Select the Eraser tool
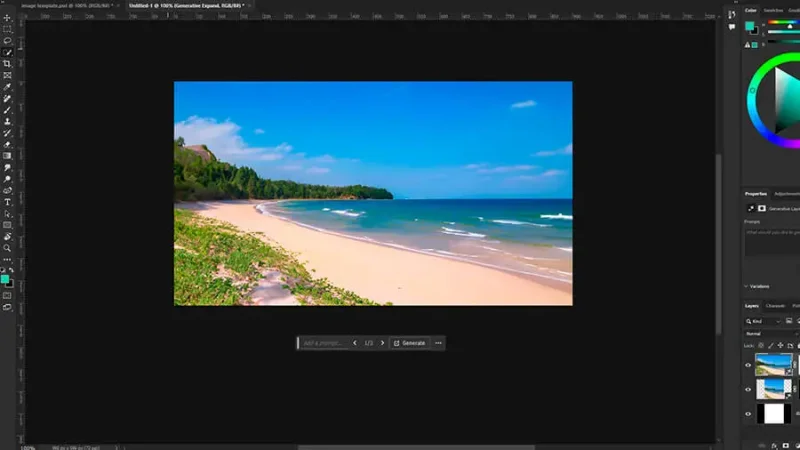The width and height of the screenshot is (800, 450). point(7,145)
